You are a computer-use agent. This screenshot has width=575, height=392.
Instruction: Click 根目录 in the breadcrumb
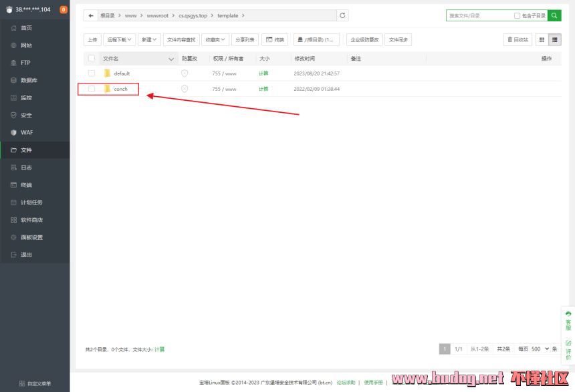click(x=108, y=16)
